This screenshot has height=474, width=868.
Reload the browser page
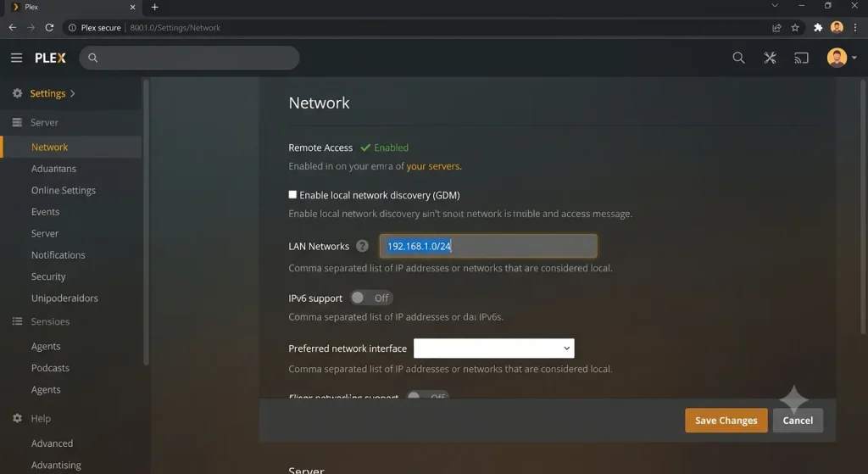pos(49,27)
